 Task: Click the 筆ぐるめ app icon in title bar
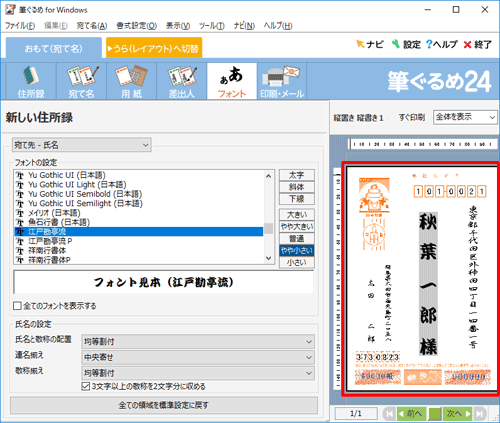tap(10, 10)
